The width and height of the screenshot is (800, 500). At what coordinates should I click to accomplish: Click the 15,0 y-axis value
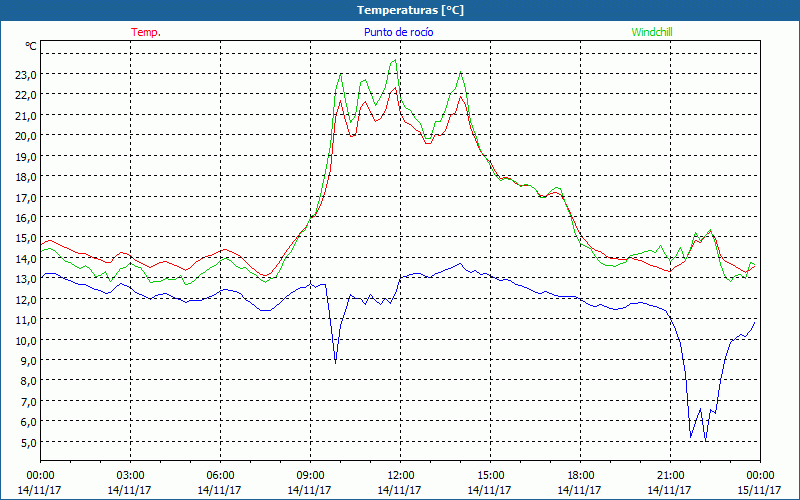pyautogui.click(x=26, y=238)
